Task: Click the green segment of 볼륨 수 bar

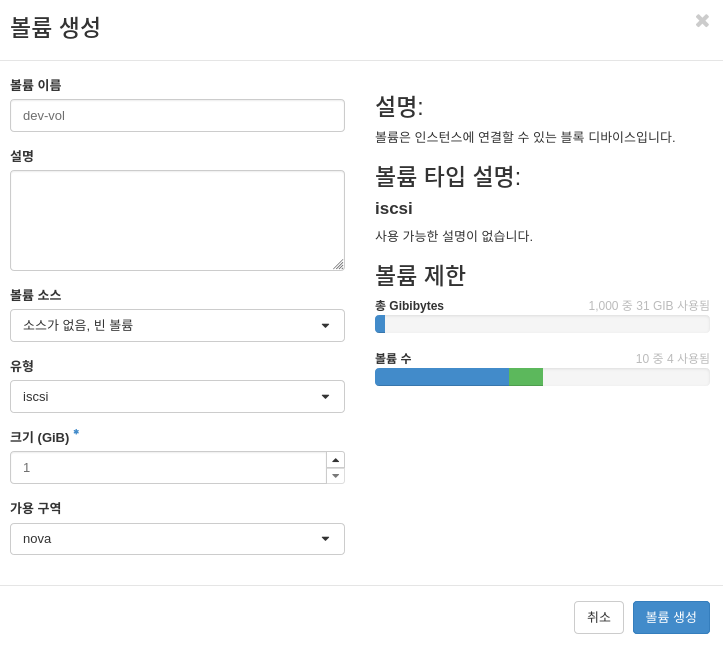Action: 526,377
